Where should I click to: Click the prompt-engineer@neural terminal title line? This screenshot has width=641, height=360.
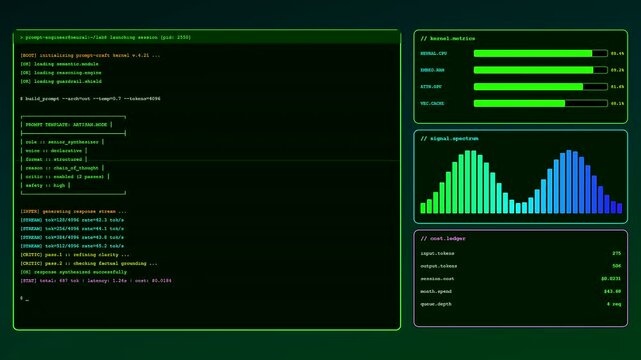coord(105,38)
